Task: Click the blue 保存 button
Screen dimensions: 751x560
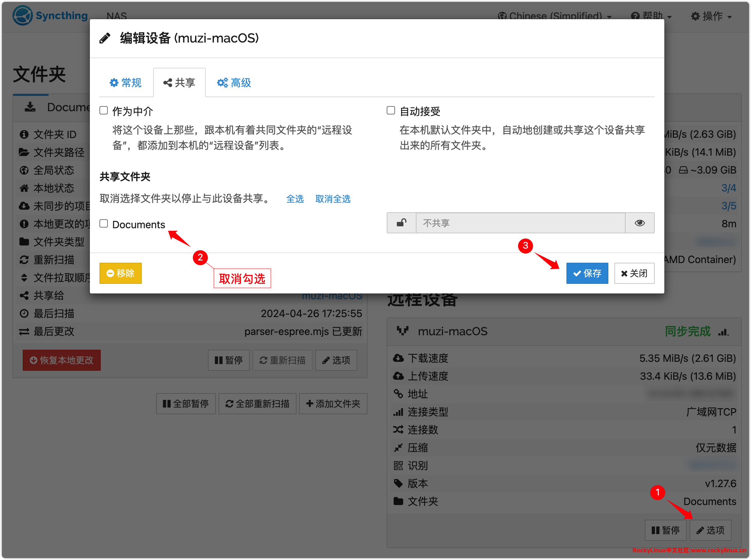Action: click(587, 273)
